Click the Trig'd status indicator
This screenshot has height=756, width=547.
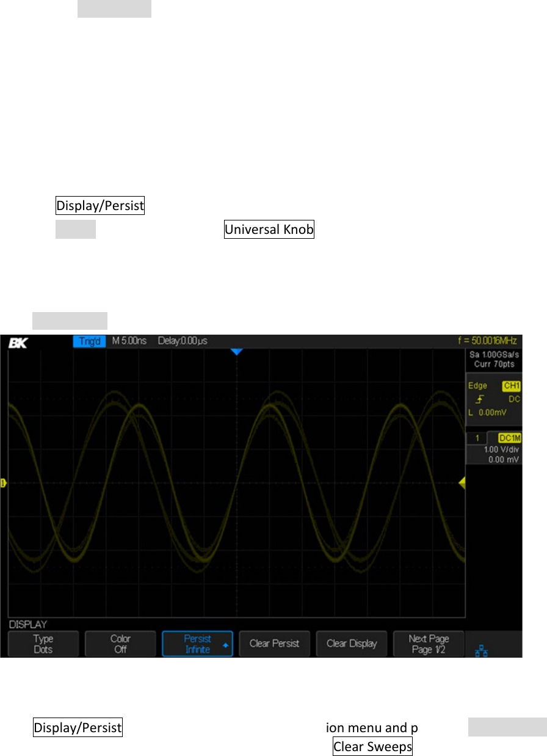click(x=89, y=341)
